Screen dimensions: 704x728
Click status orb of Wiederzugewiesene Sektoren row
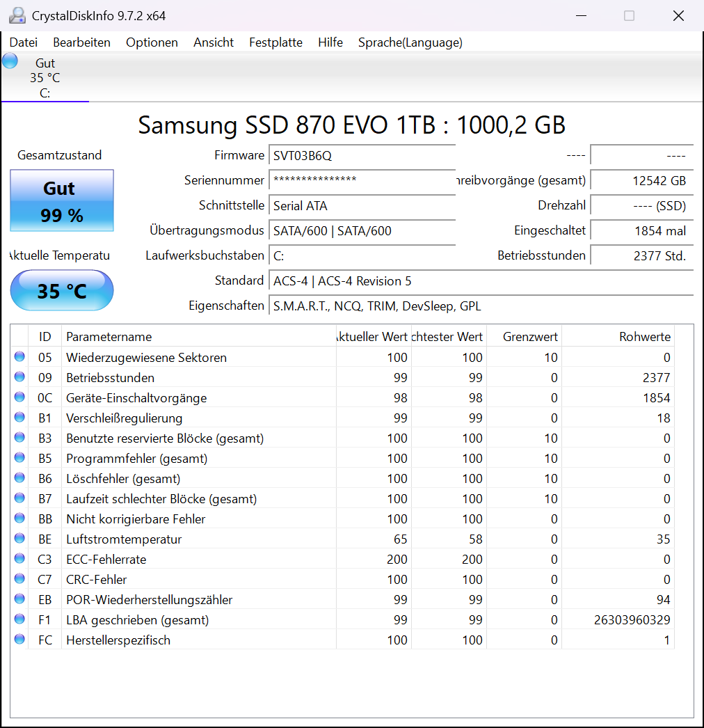(19, 356)
